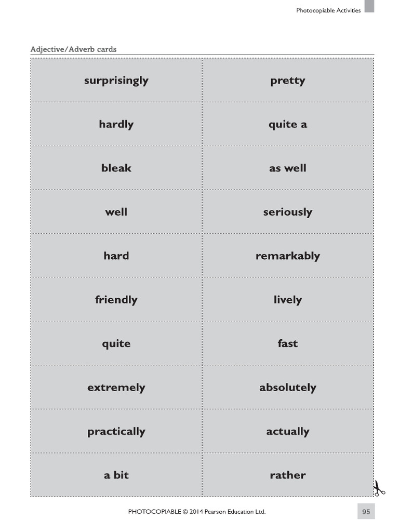Click the 'practically' card
Screen dimensions: 399x532
tap(116, 431)
